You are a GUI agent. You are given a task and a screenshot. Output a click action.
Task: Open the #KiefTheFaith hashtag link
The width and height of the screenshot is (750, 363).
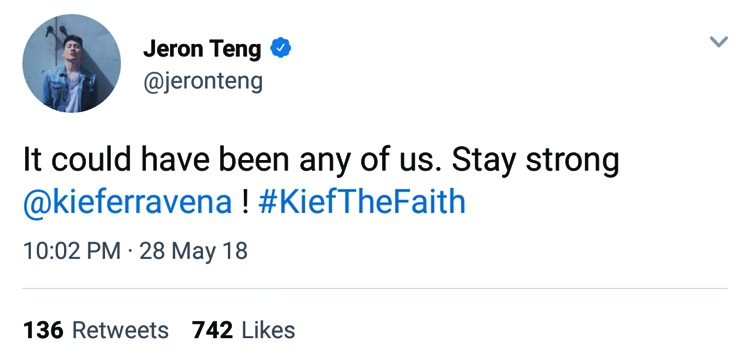(x=362, y=201)
